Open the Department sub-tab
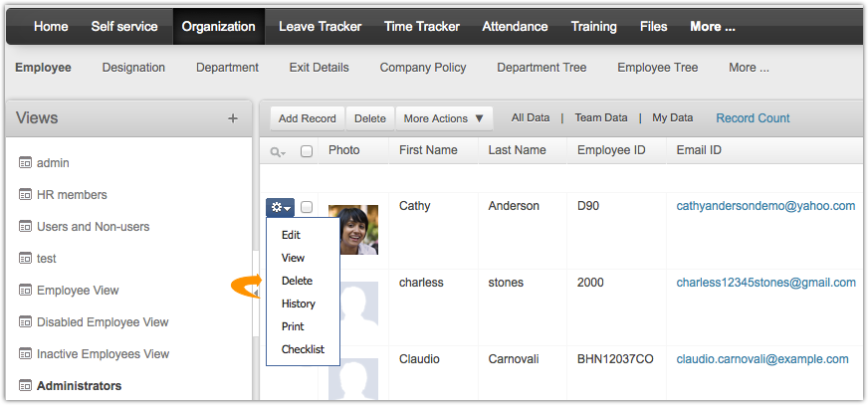Viewport: 868px width, 405px height. point(228,68)
